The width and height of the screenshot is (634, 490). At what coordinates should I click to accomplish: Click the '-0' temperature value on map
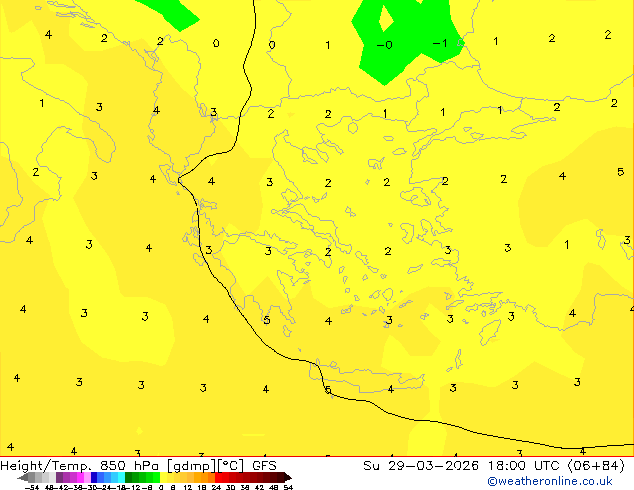click(385, 45)
